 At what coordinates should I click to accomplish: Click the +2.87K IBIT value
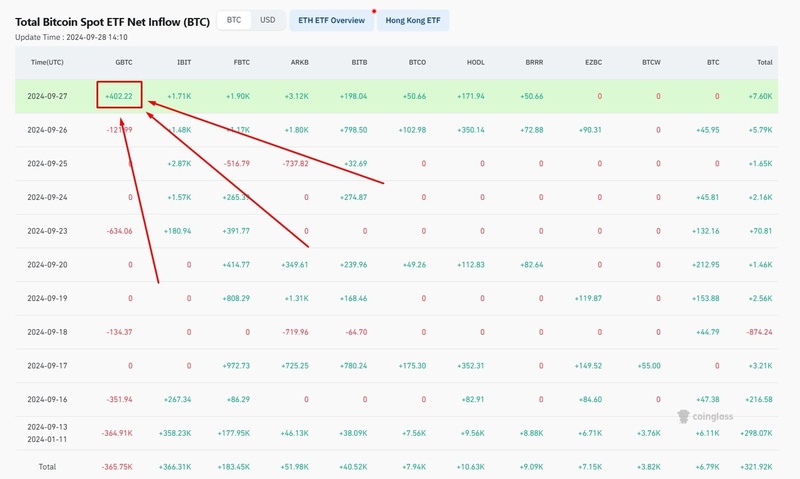[179, 163]
